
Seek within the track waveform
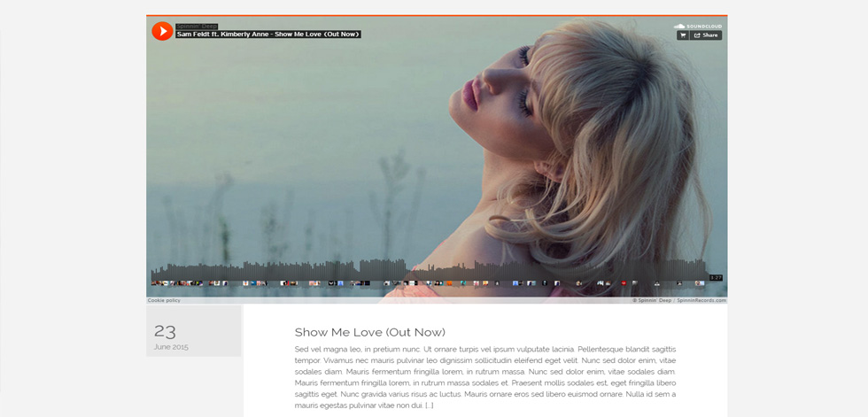click(x=429, y=272)
